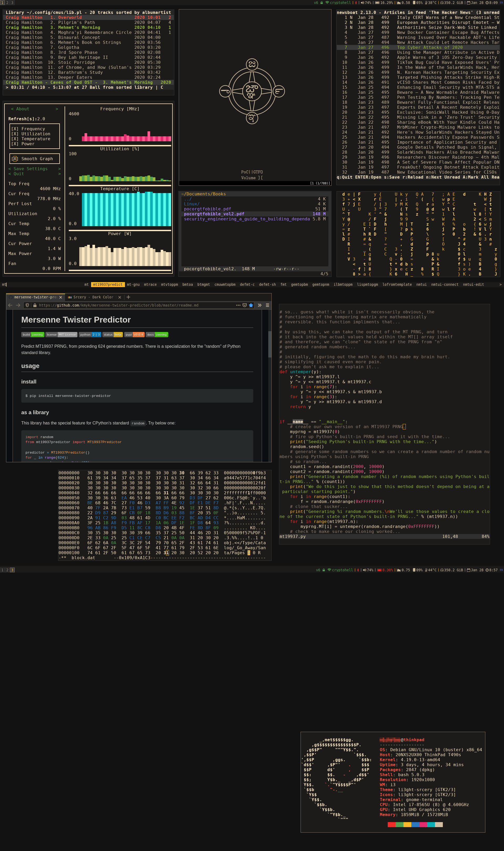Toggle the Frequency checkbox
The height and width of the screenshot is (851, 504).
15,129
